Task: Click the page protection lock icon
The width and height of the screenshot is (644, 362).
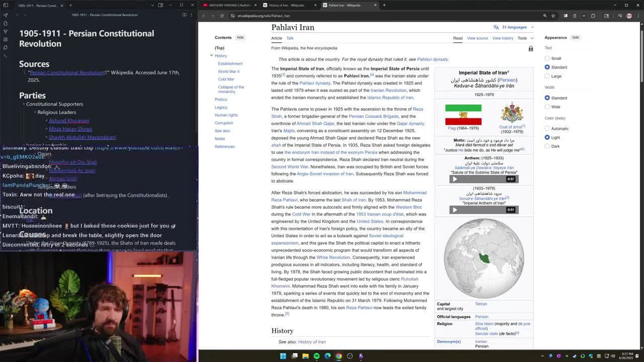Action: coord(530,49)
